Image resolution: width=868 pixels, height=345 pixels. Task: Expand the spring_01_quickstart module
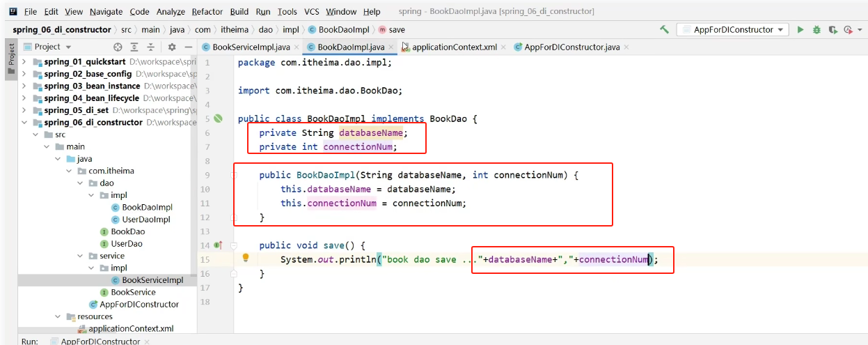coord(24,61)
